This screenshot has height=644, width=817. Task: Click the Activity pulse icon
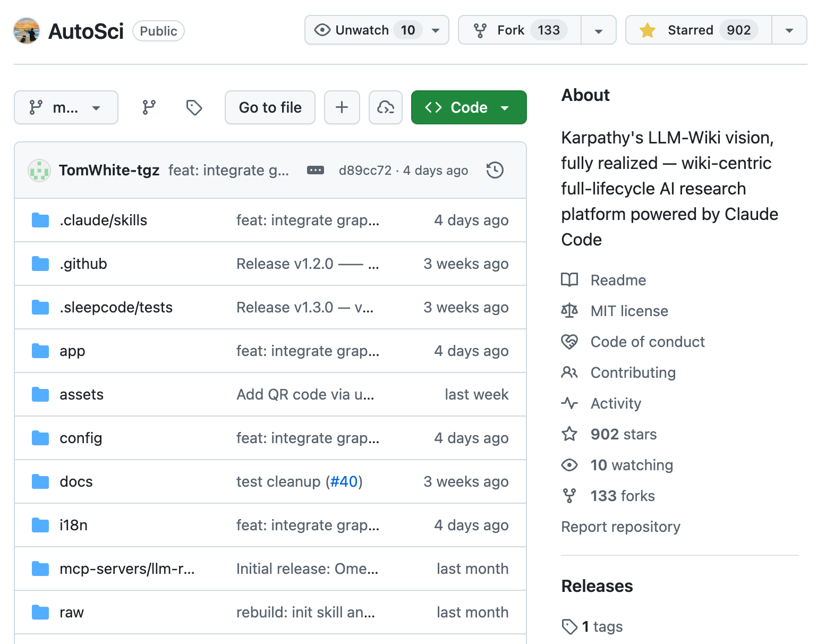569,403
